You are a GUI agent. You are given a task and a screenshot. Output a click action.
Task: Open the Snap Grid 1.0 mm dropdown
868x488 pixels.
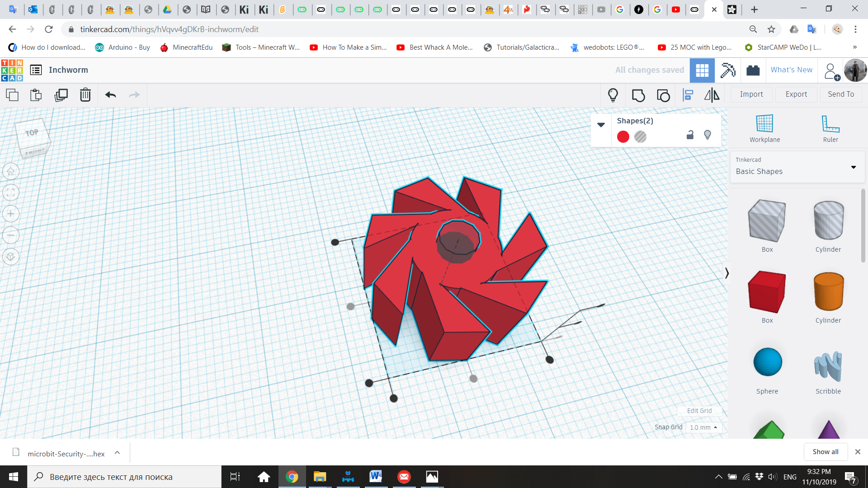click(703, 427)
